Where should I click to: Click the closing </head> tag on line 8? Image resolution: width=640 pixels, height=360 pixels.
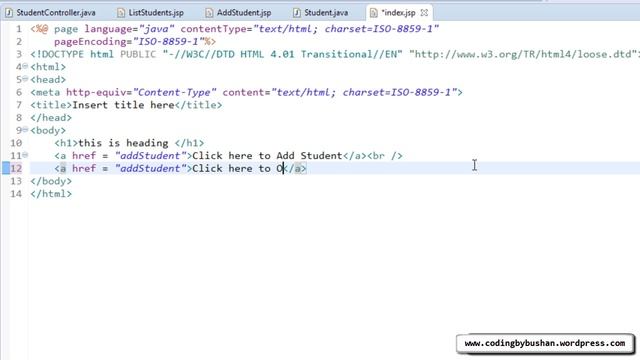pos(51,118)
